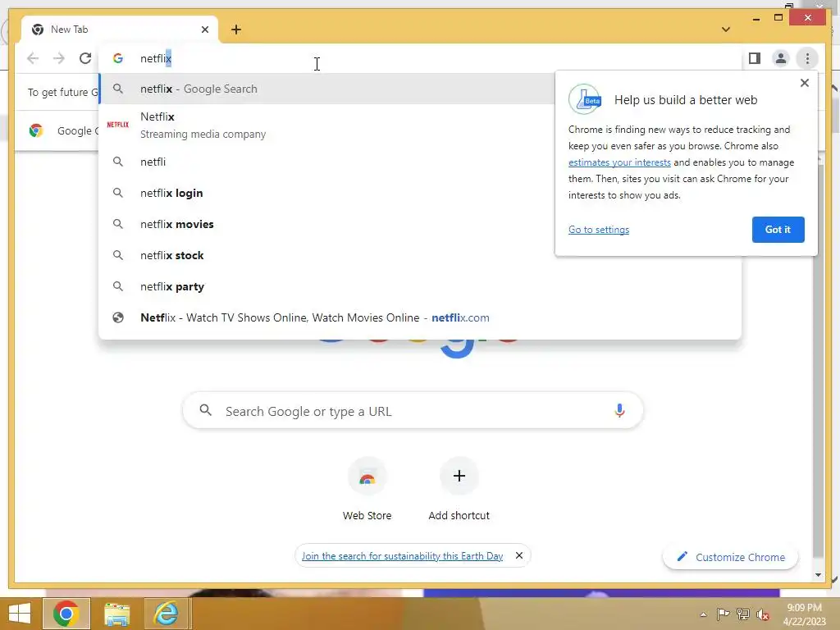Click the forward navigation arrow
The width and height of the screenshot is (840, 630).
pos(59,58)
